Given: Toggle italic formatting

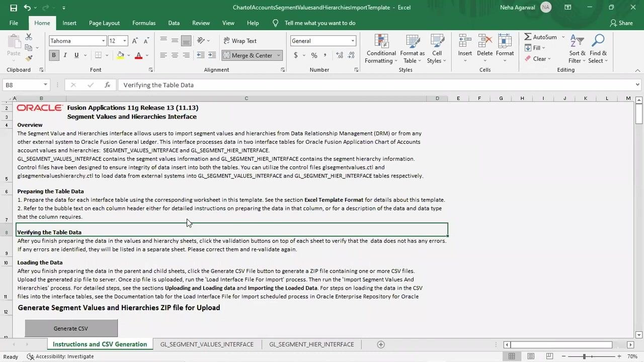Looking at the screenshot, I should click(x=65, y=55).
